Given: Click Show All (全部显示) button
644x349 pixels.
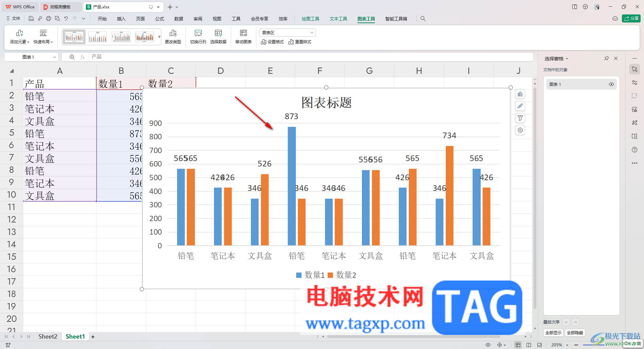Looking at the screenshot, I should coord(553,333).
